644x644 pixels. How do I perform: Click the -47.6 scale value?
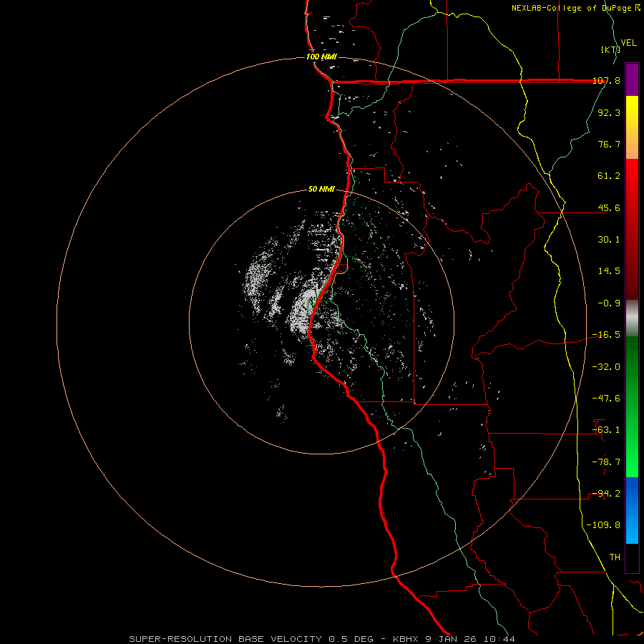pyautogui.click(x=606, y=399)
